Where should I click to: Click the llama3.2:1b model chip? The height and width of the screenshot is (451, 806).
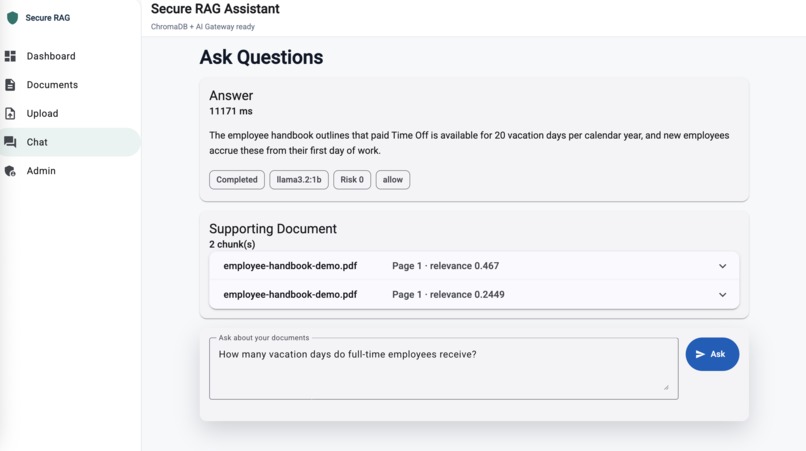point(299,179)
